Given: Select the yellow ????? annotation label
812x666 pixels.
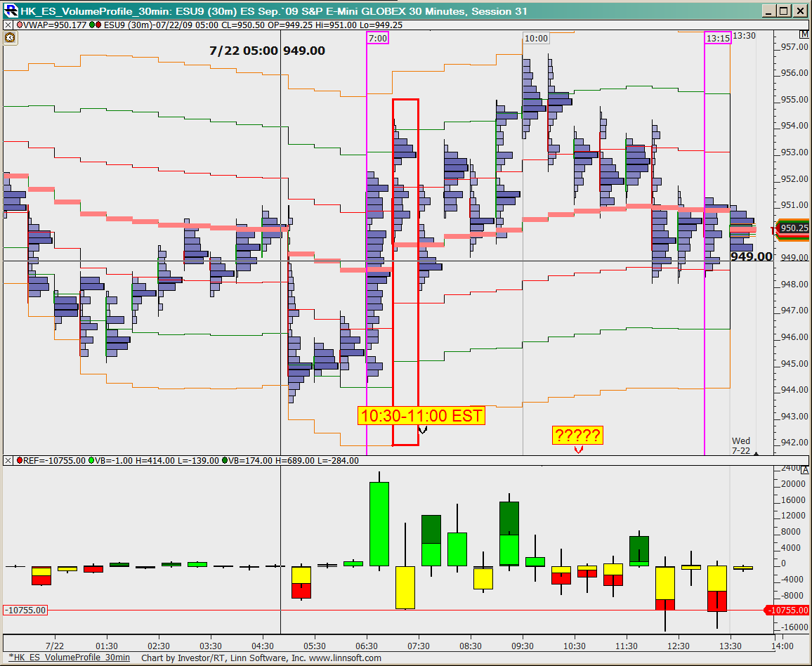Looking at the screenshot, I should point(577,436).
